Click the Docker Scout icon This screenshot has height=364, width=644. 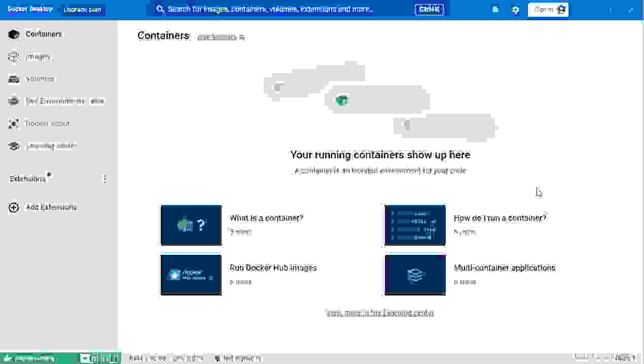point(14,123)
